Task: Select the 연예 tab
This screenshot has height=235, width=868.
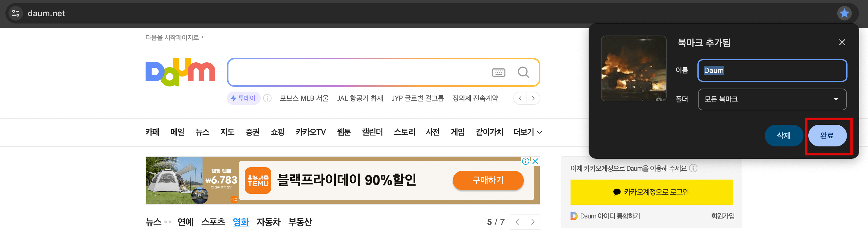Action: (185, 222)
